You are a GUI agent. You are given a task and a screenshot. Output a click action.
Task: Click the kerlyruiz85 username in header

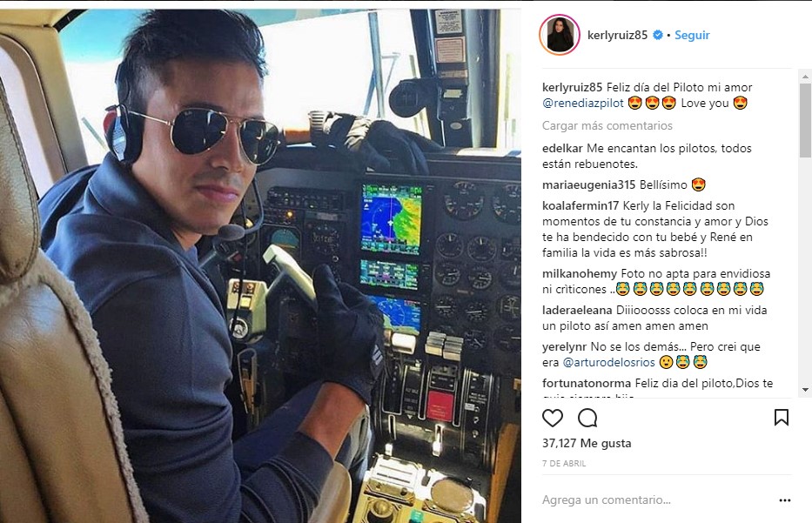[617, 35]
